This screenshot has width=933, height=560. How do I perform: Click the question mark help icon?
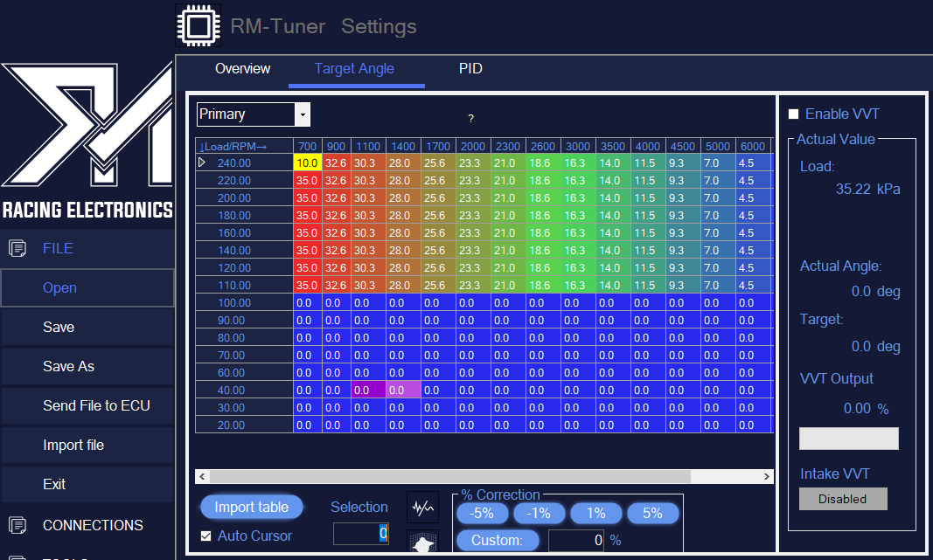click(x=470, y=119)
